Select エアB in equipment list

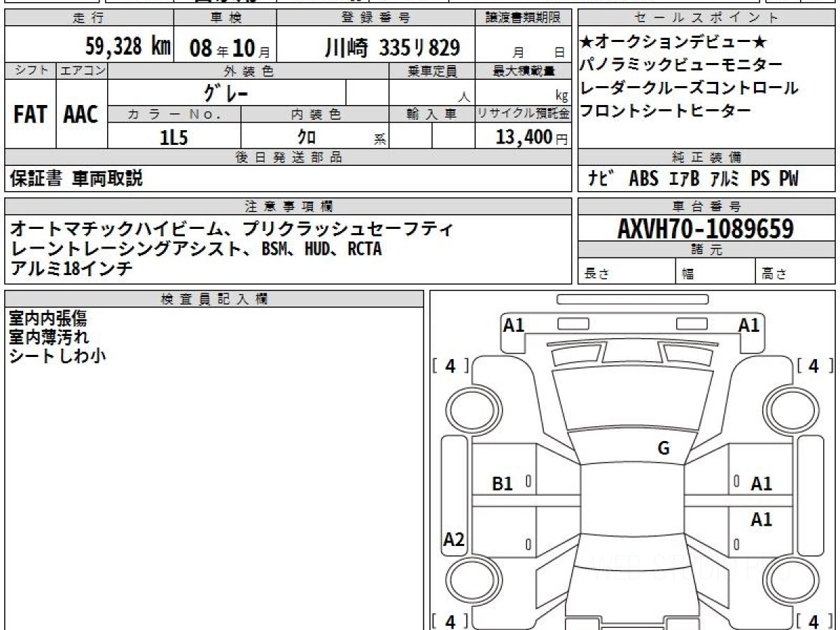coord(685,178)
